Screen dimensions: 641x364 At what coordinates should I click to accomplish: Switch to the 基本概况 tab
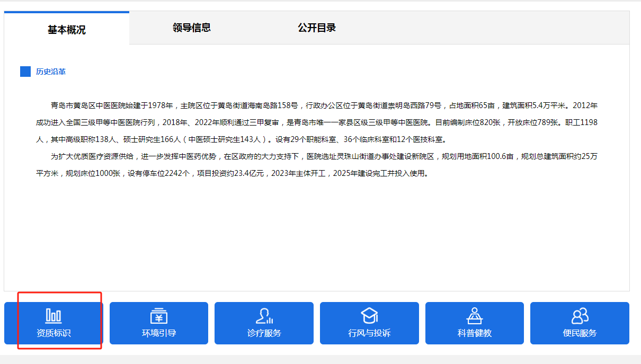66,30
